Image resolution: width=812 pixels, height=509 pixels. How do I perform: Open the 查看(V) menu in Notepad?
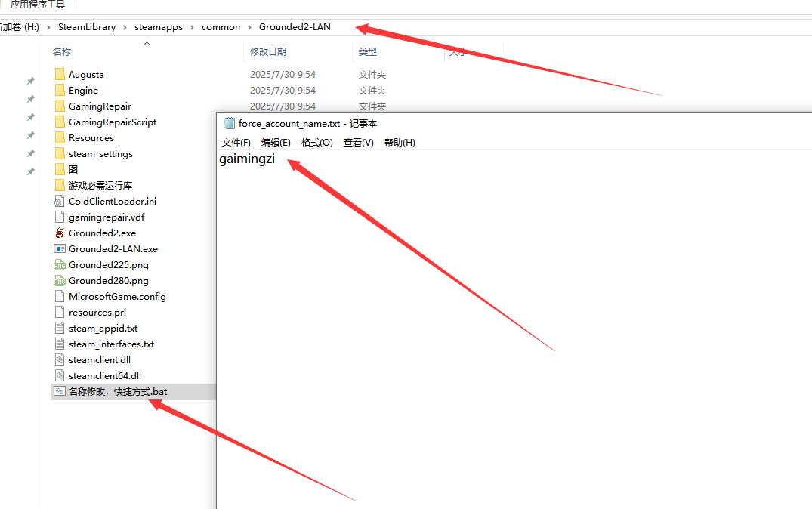pos(358,143)
